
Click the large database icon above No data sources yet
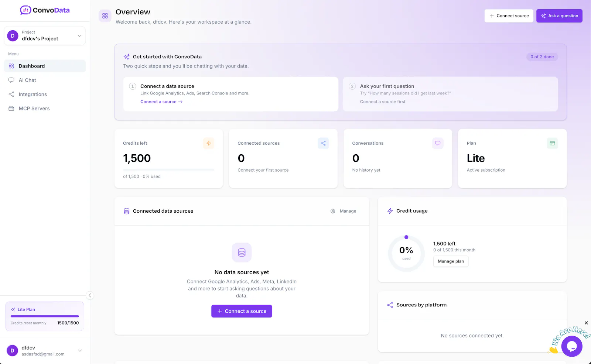pyautogui.click(x=242, y=253)
